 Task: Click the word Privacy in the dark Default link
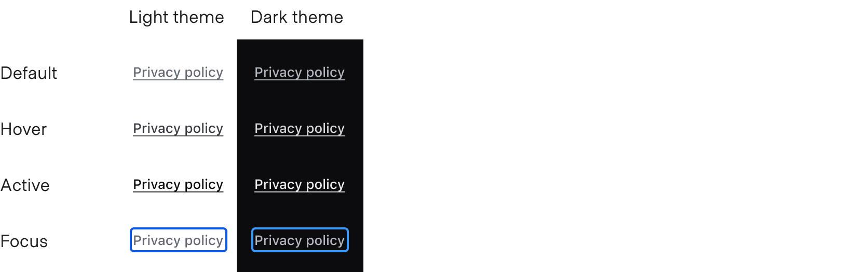click(x=278, y=72)
